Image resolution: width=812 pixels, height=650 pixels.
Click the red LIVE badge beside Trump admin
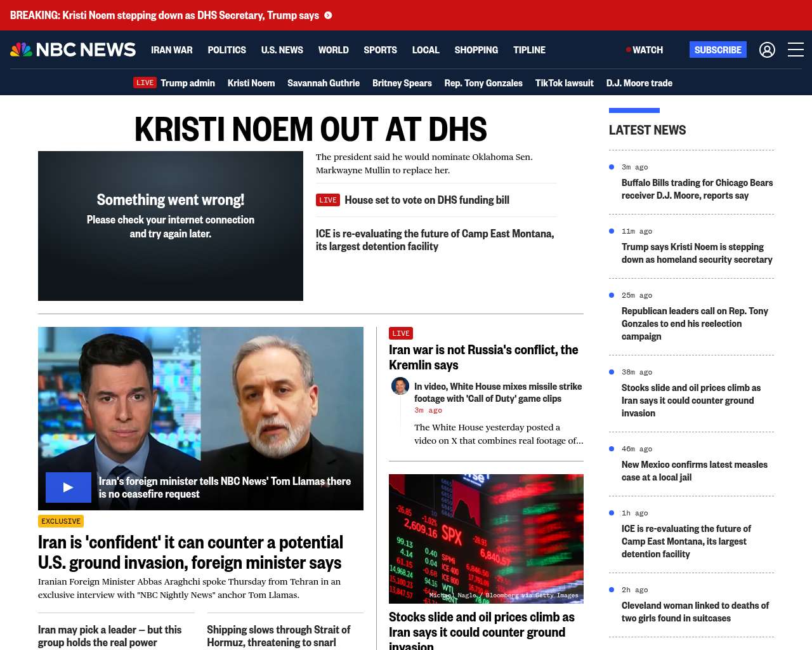click(145, 83)
